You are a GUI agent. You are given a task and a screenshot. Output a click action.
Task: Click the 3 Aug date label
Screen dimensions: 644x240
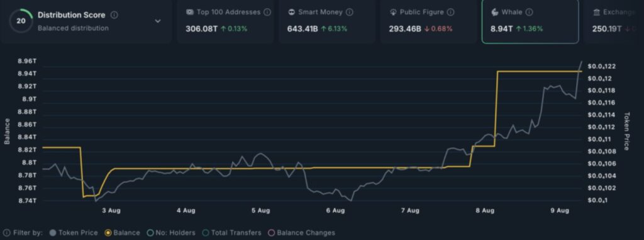click(x=111, y=210)
